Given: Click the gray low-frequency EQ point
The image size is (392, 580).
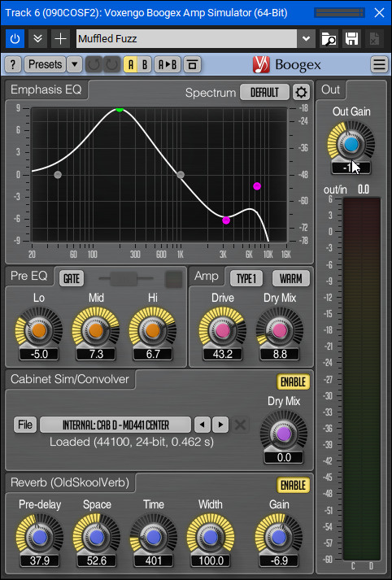Looking at the screenshot, I should click(58, 175).
